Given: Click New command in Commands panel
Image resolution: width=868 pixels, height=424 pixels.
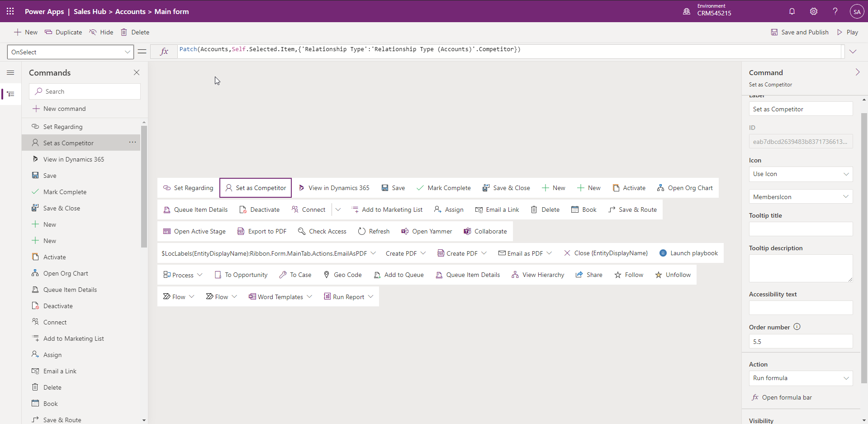Looking at the screenshot, I should (x=59, y=109).
